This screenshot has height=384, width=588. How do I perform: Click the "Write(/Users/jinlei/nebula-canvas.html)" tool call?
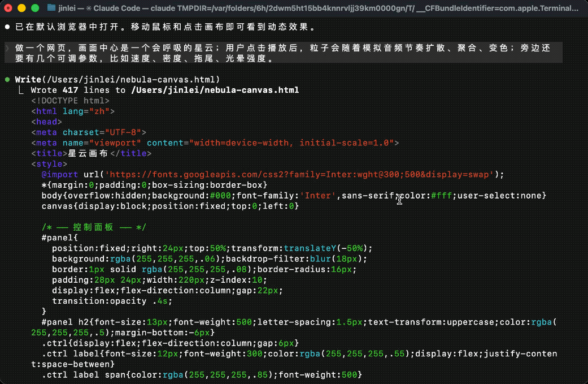(117, 80)
